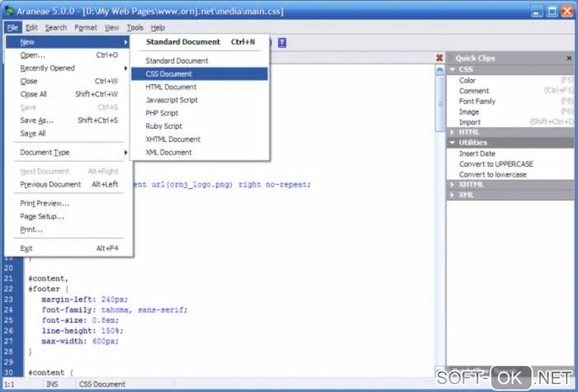Insert the Comment clip from Quick Clips
578x392 pixels.
(511, 91)
